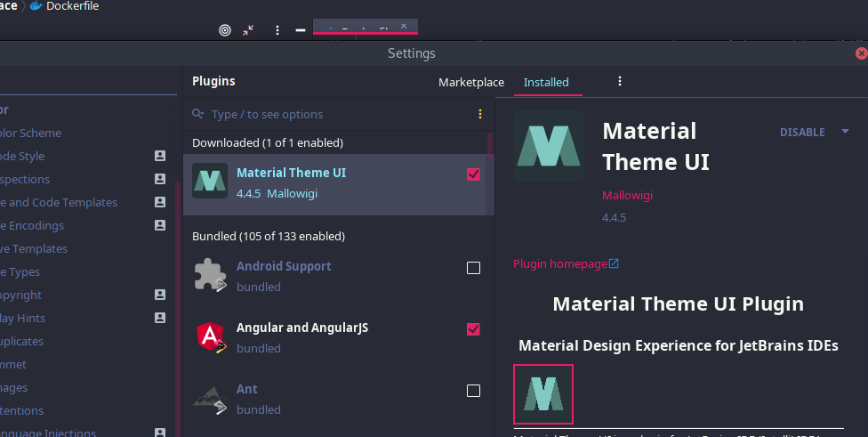Click the project-level icon beside Inlay Hints
This screenshot has height=437, width=868.
coord(160,318)
